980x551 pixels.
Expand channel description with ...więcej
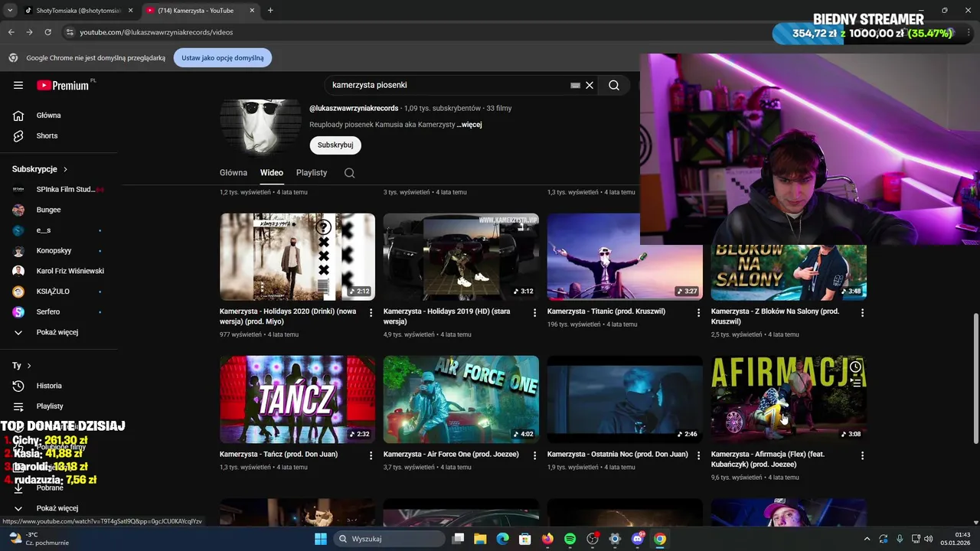click(469, 125)
